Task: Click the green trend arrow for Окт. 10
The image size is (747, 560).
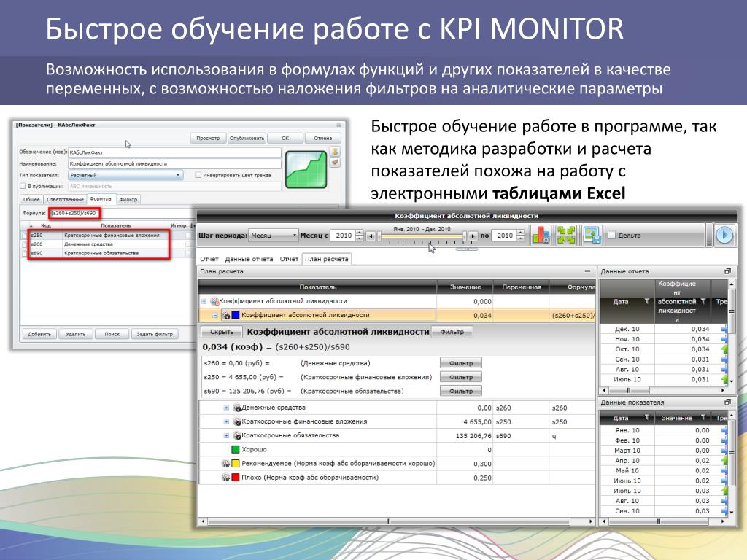Action: tap(724, 349)
